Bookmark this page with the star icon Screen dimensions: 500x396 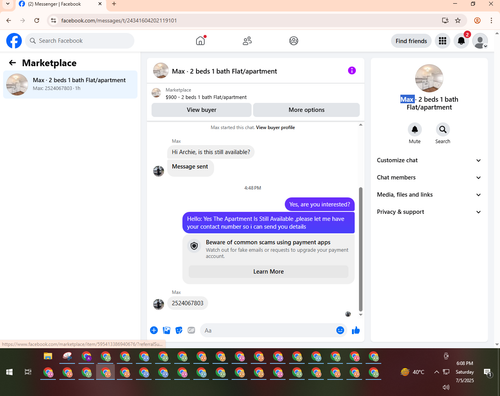point(458,21)
